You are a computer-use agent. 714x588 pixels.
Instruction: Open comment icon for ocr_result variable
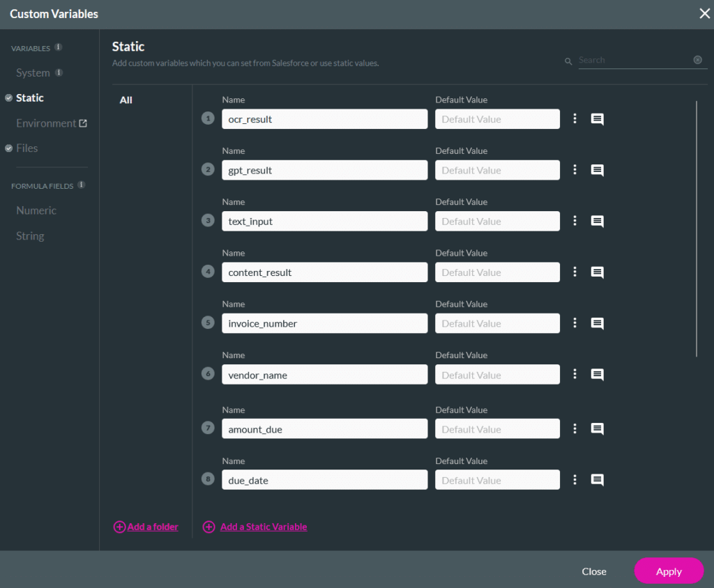pos(597,119)
